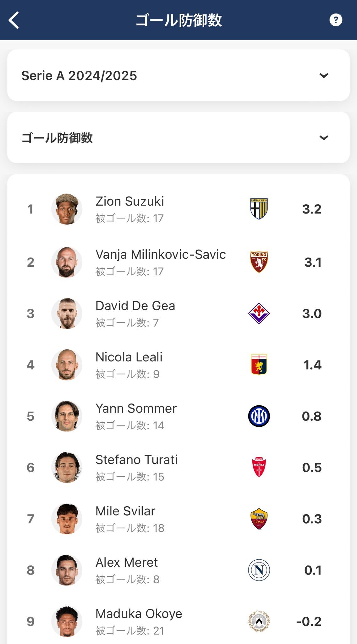Tap the back arrow in header
The image size is (357, 644).
pyautogui.click(x=14, y=20)
